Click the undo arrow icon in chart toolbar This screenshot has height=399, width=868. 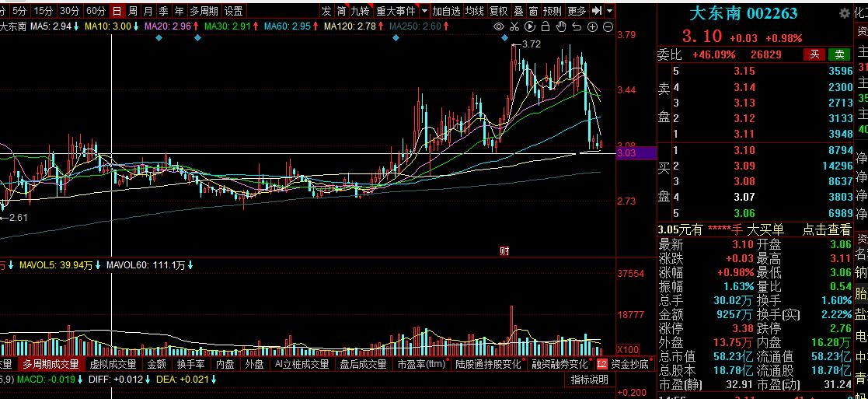click(x=577, y=26)
